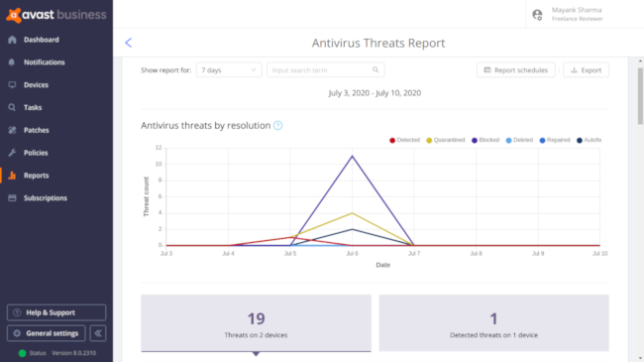
Task: Toggle the Detected series in legend
Action: click(x=404, y=140)
